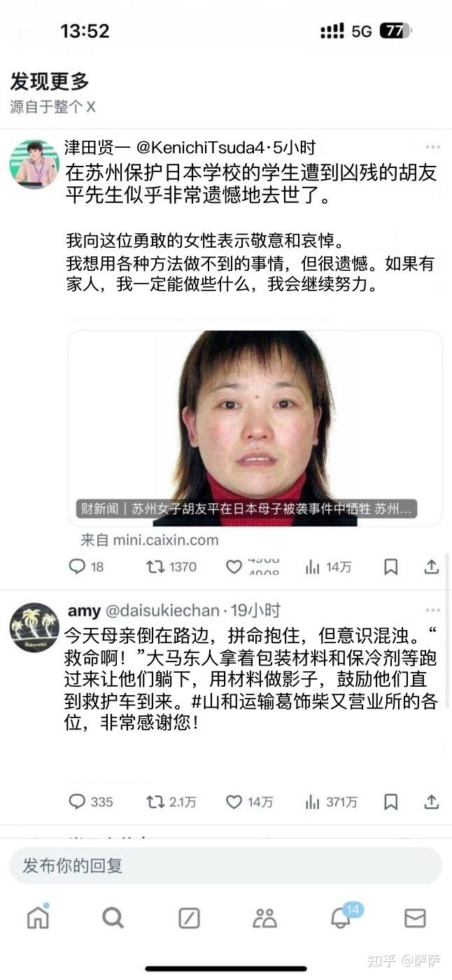
Task: Open more options on amy's post
Action: 433,610
